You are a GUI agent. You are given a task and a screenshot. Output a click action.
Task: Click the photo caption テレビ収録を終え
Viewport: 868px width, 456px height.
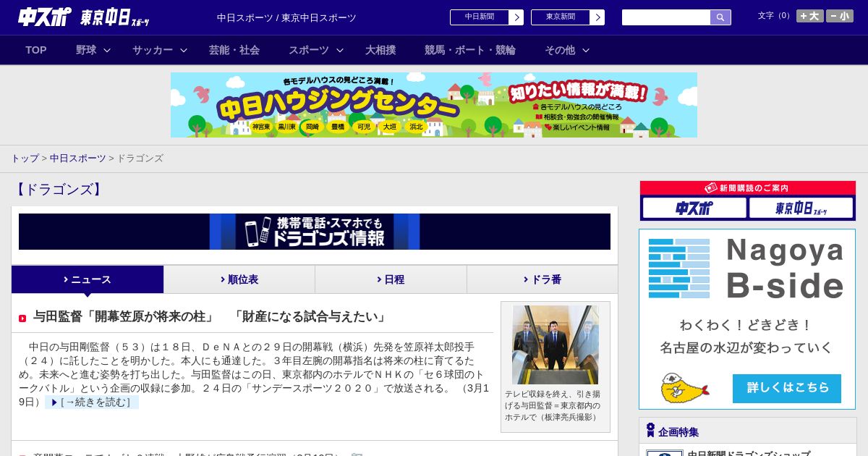(x=553, y=405)
